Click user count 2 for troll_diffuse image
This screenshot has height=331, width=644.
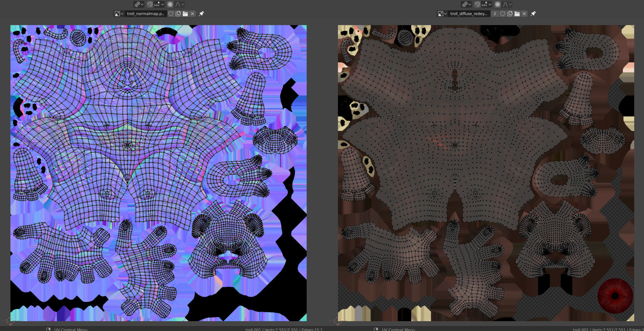click(495, 13)
